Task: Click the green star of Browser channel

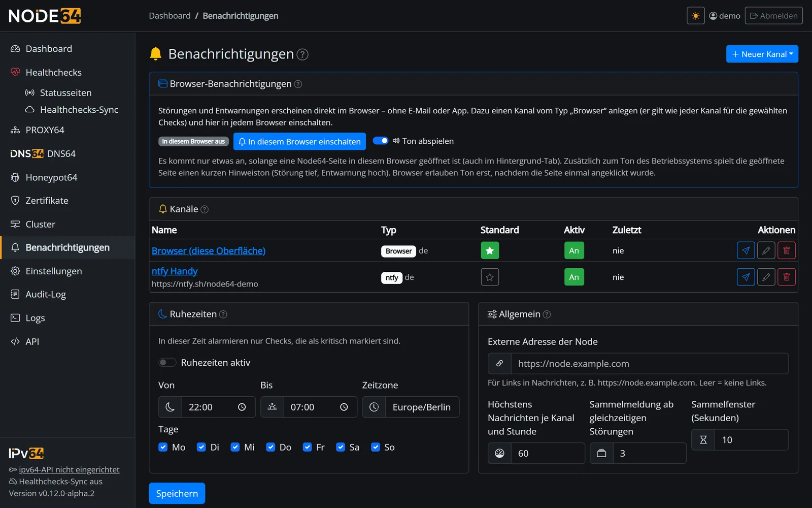Action: pos(490,250)
